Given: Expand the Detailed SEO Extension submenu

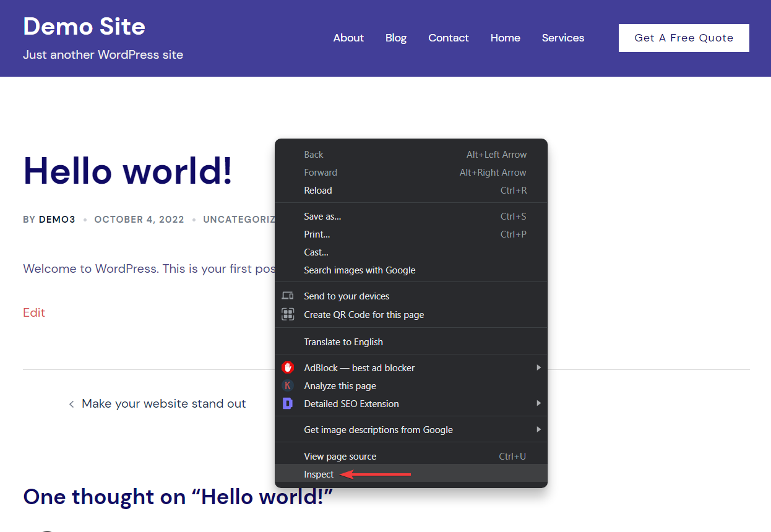Looking at the screenshot, I should pyautogui.click(x=539, y=403).
